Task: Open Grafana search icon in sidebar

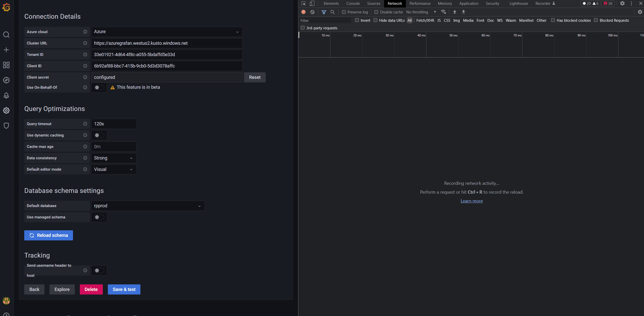Action: [x=6, y=35]
